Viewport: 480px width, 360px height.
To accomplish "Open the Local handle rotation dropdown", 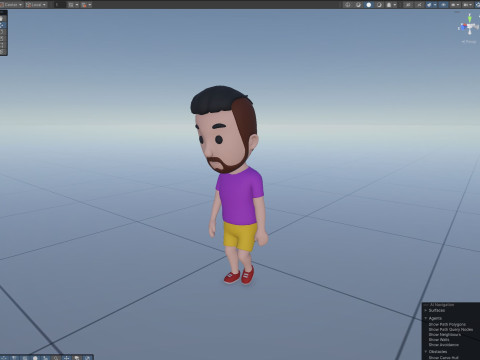I will point(36,5).
